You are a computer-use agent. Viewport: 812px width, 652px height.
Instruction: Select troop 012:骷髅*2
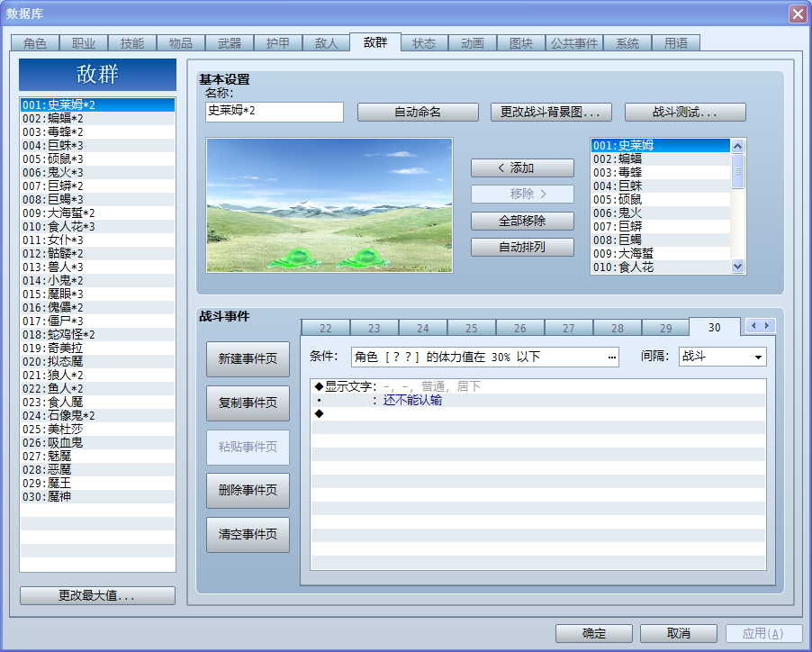pos(97,253)
